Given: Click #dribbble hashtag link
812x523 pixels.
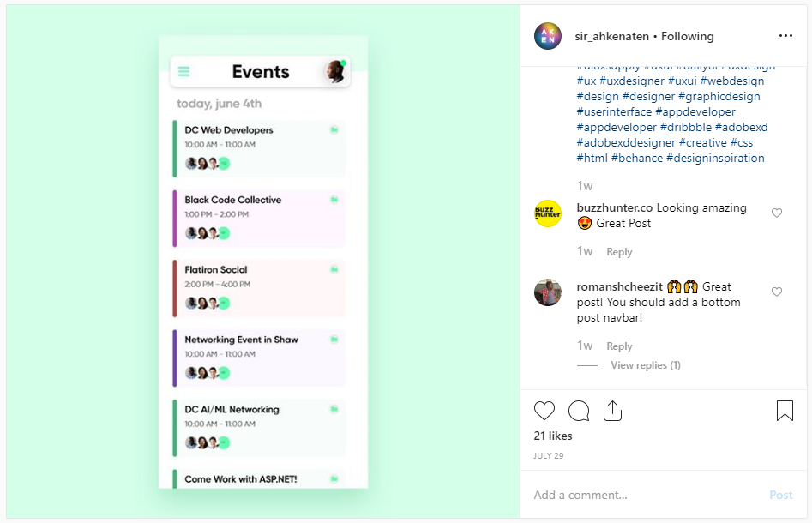Looking at the screenshot, I should tap(686, 127).
